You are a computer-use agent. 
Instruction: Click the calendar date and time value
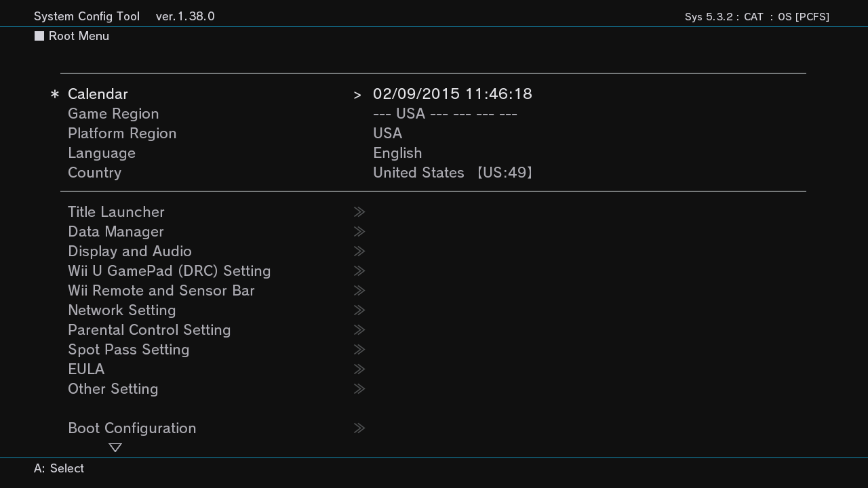[x=453, y=94]
